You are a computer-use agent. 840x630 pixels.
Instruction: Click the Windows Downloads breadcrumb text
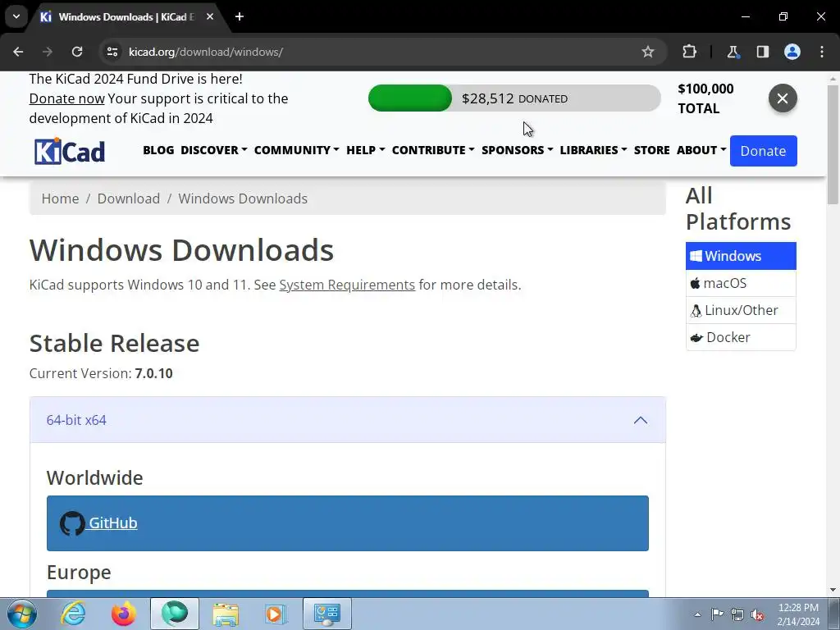[243, 199]
